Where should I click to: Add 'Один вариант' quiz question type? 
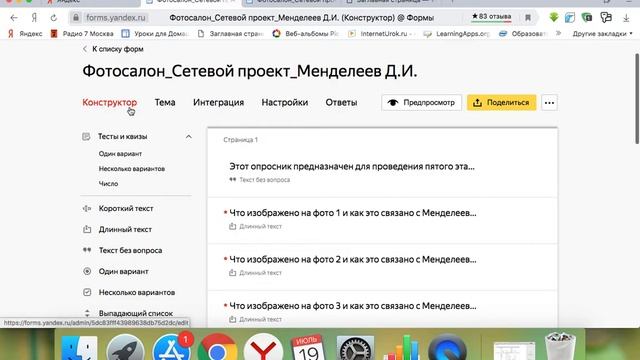120,154
